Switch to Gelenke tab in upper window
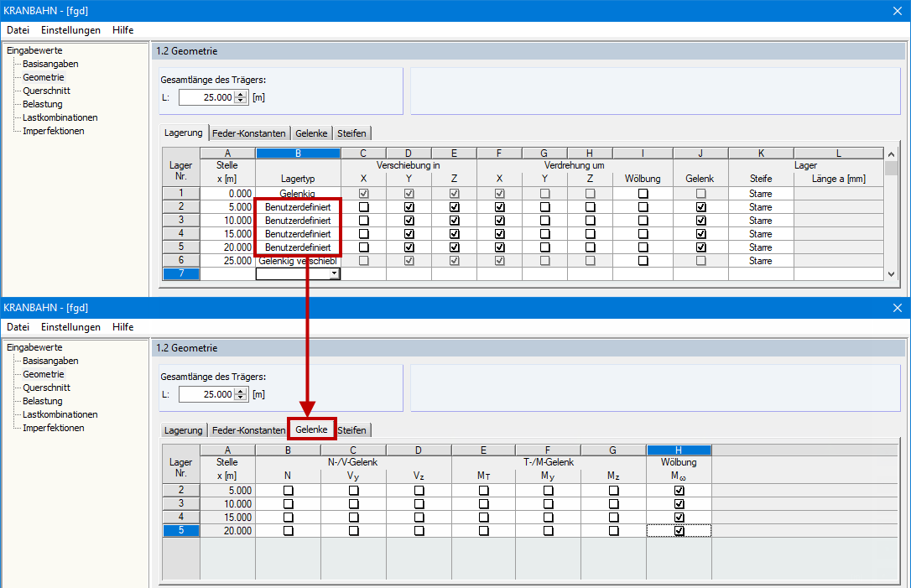 (x=311, y=133)
